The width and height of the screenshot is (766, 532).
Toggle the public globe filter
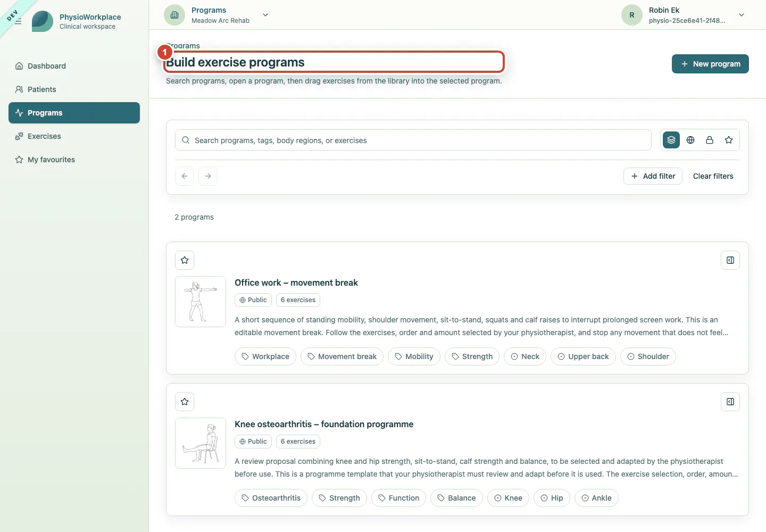coord(690,140)
